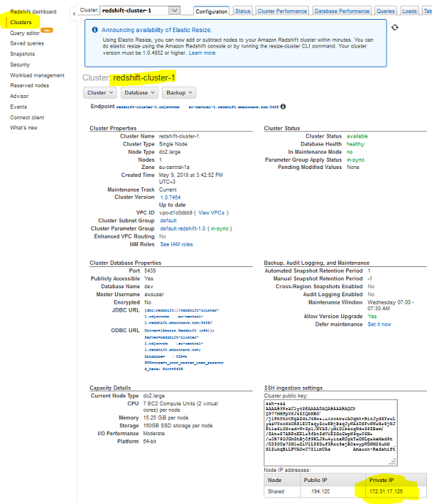Click Maintenance Window value Wednesday 07:00
The image size is (432, 504).
point(391,305)
